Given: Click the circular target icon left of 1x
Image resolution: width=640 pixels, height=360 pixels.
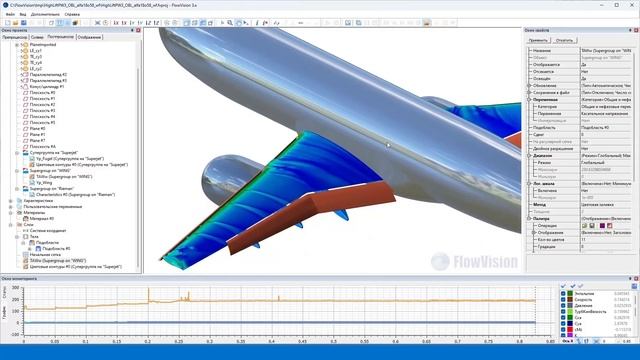Looking at the screenshot, I should (106, 23).
